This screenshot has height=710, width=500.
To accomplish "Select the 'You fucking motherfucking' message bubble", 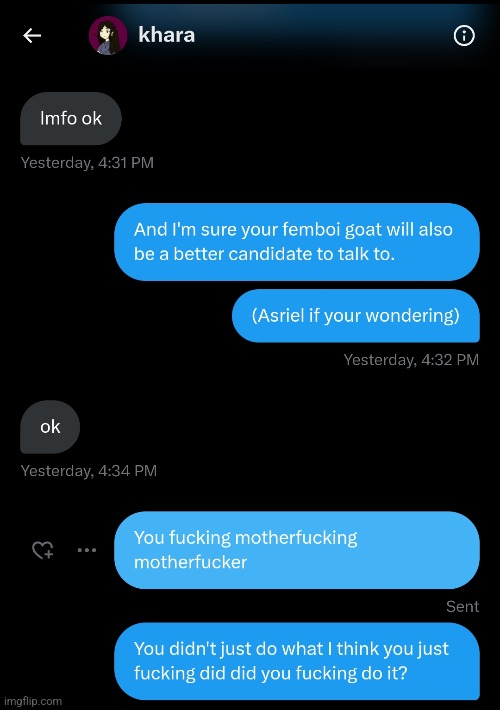I will tap(297, 550).
